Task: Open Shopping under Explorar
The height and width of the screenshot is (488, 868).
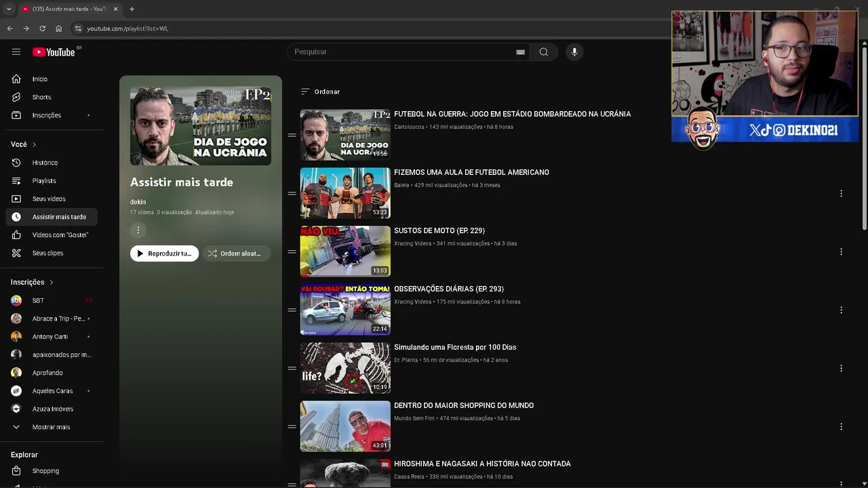Action: pyautogui.click(x=53, y=471)
